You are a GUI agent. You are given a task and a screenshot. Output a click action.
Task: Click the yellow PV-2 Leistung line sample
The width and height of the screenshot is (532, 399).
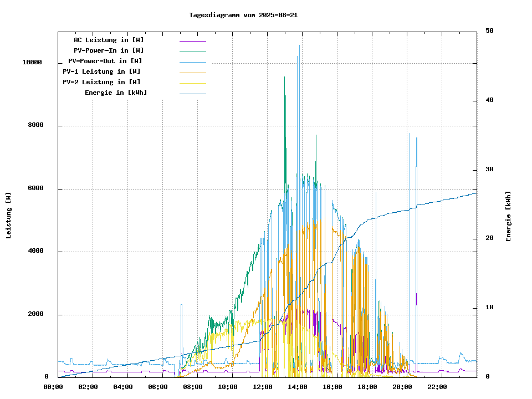(x=192, y=83)
